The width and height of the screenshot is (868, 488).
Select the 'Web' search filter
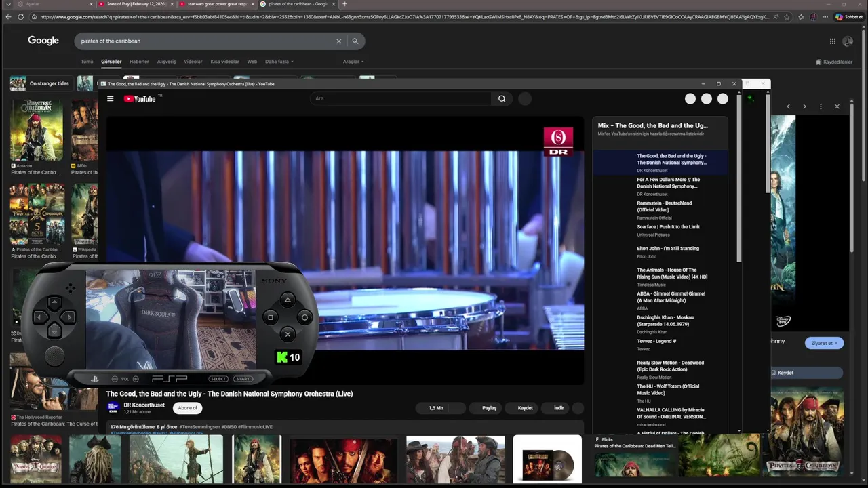(x=252, y=62)
